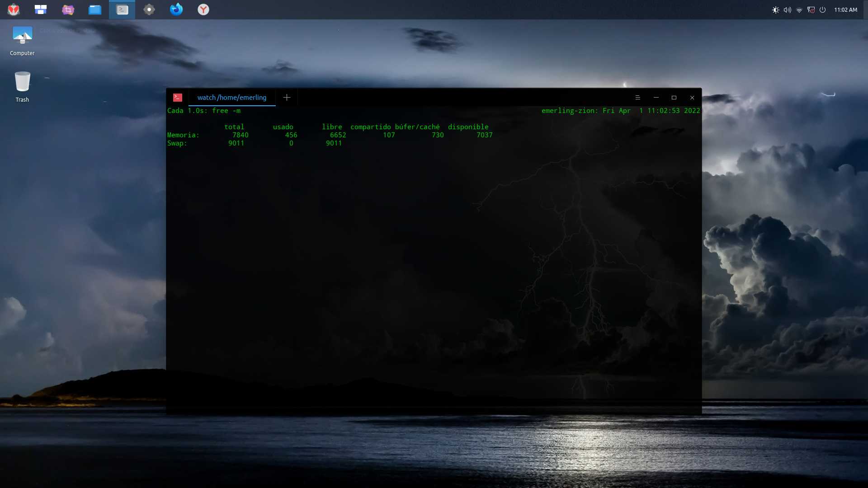Select the watch /home/emerling tab
The height and width of the screenshot is (488, 868).
tap(232, 98)
